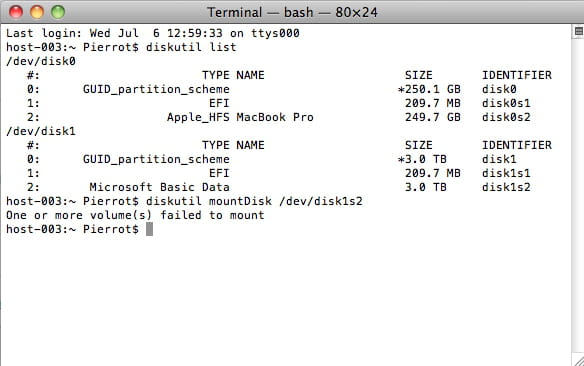Click 'GUID_partition_scheme' in the disk1 table

tap(156, 159)
